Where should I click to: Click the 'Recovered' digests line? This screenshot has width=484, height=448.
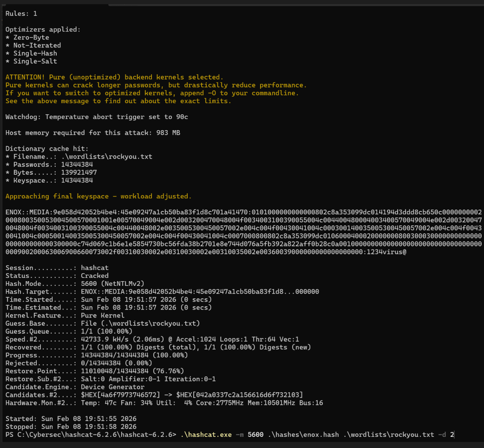(x=158, y=347)
